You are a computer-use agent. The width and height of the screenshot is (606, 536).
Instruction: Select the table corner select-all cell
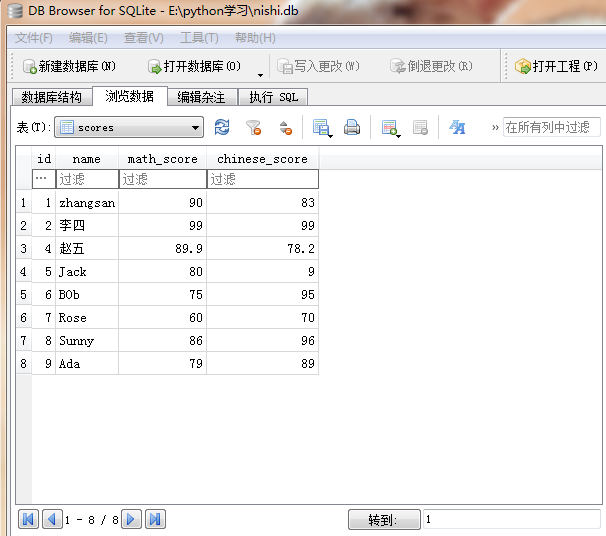click(24, 168)
